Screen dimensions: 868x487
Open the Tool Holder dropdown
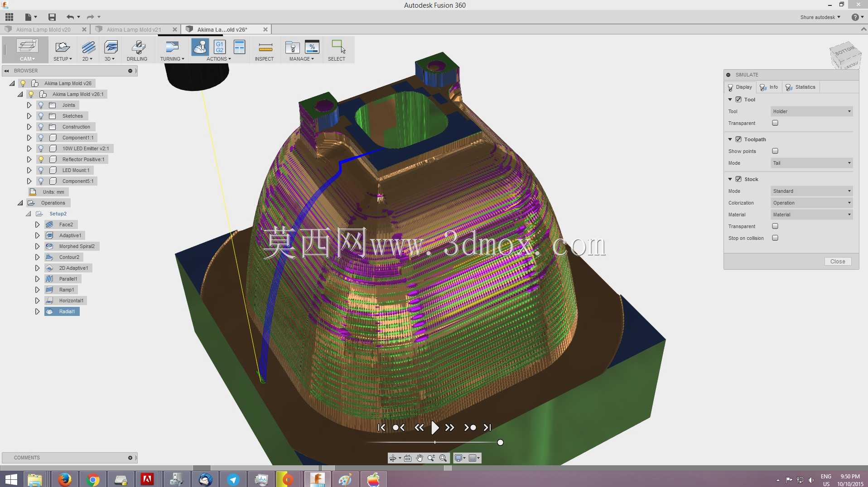811,111
